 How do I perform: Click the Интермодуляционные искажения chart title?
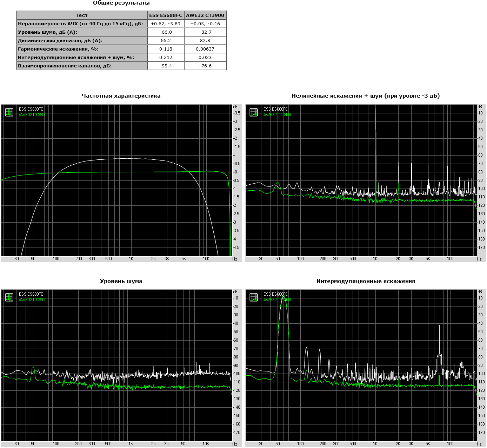366,281
